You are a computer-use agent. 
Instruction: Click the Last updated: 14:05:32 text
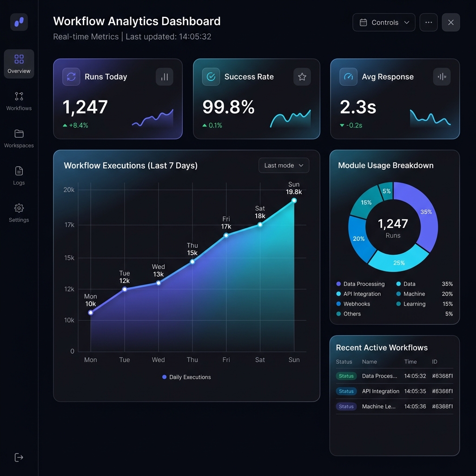tap(168, 36)
